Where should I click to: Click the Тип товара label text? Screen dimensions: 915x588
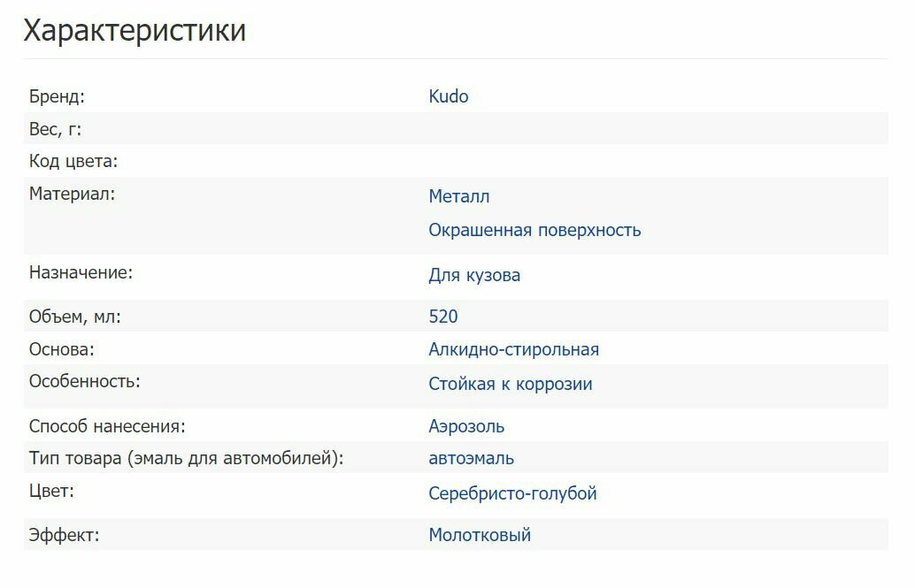186,458
